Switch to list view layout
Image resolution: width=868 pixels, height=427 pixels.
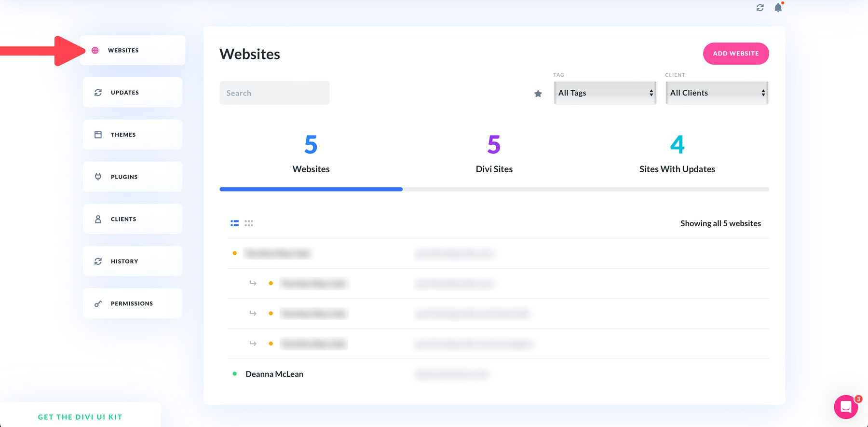coord(235,223)
